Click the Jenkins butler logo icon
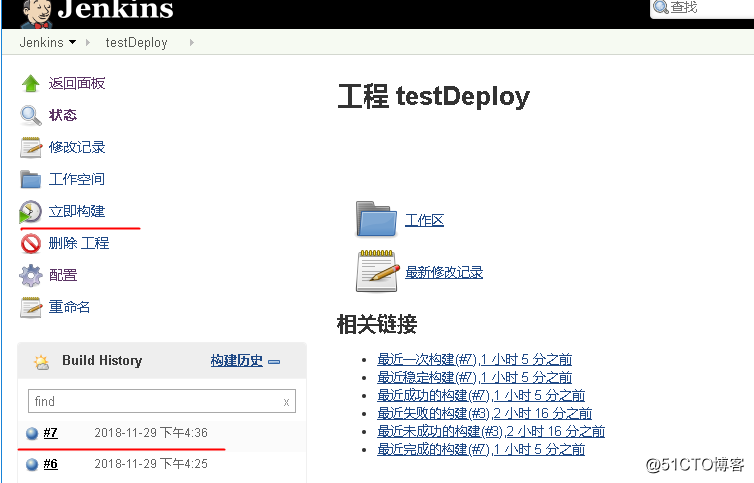754x483 pixels. 36,13
